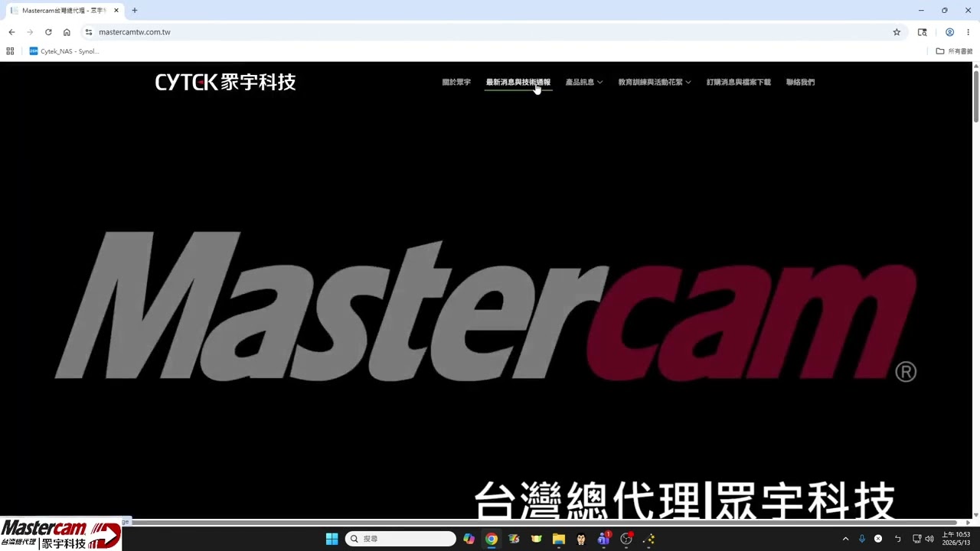This screenshot has width=980, height=551.
Task: Open the network status tray icon
Action: coord(916,539)
